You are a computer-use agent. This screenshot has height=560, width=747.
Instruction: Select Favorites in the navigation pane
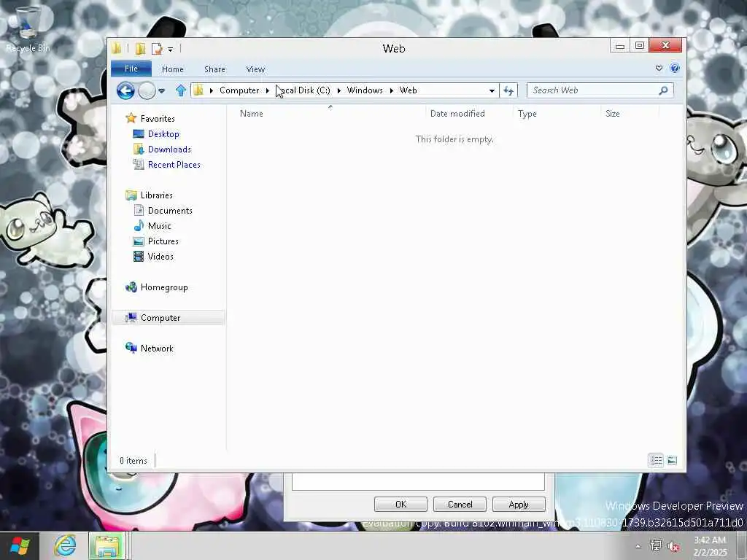[x=158, y=119]
